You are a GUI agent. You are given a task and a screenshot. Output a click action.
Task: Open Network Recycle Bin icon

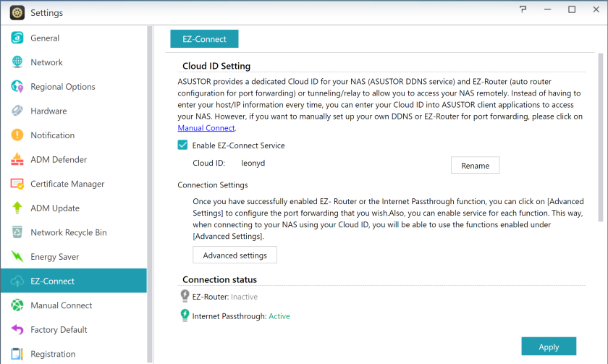tap(17, 232)
